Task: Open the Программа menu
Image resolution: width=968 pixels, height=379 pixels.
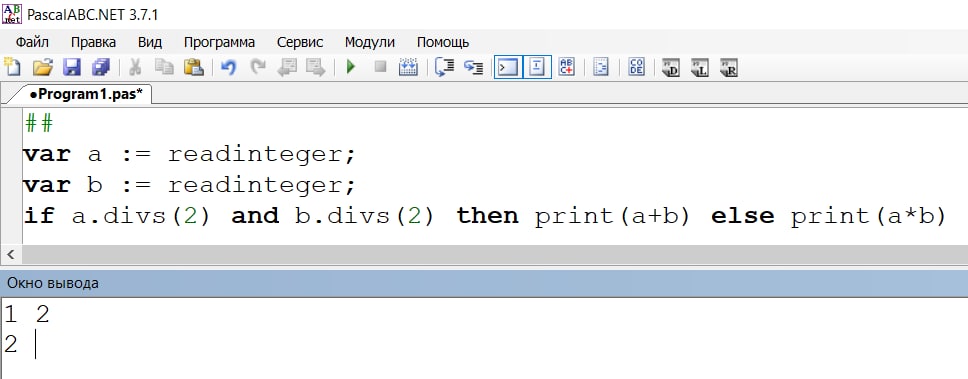Action: (x=219, y=43)
